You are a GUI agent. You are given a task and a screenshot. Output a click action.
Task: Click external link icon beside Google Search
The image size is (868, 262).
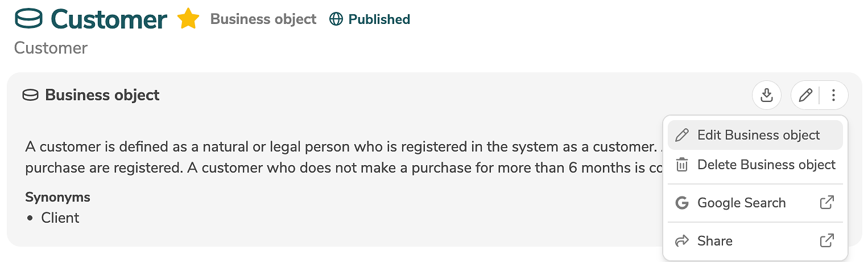[827, 202]
